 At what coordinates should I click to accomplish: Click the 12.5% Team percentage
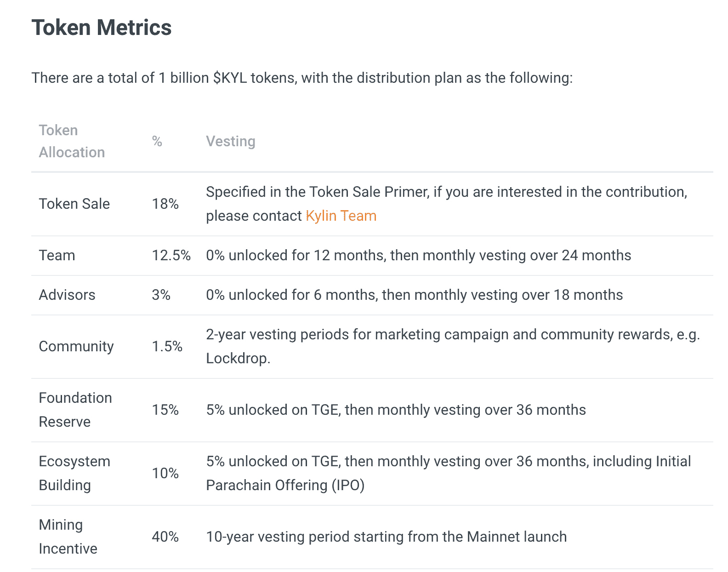coord(171,255)
